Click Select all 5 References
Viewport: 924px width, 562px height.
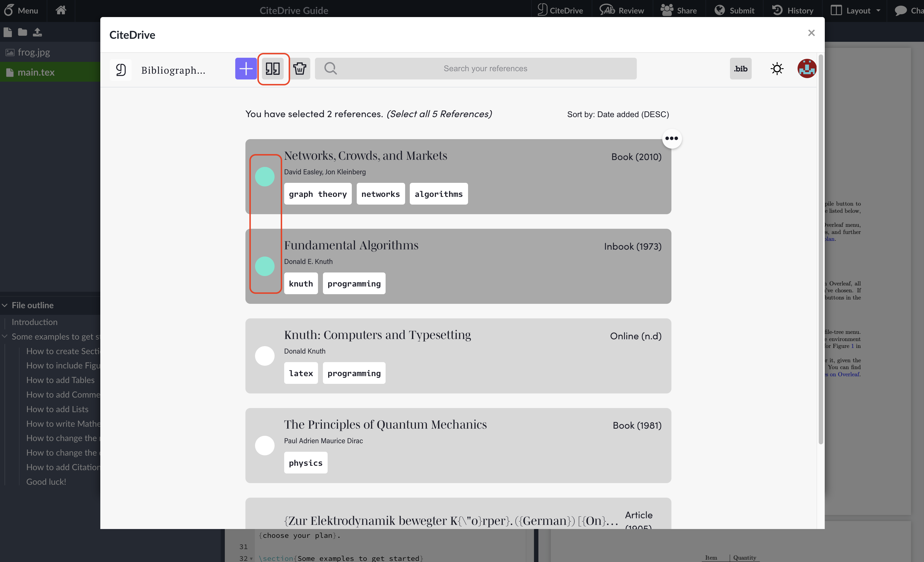pos(439,114)
